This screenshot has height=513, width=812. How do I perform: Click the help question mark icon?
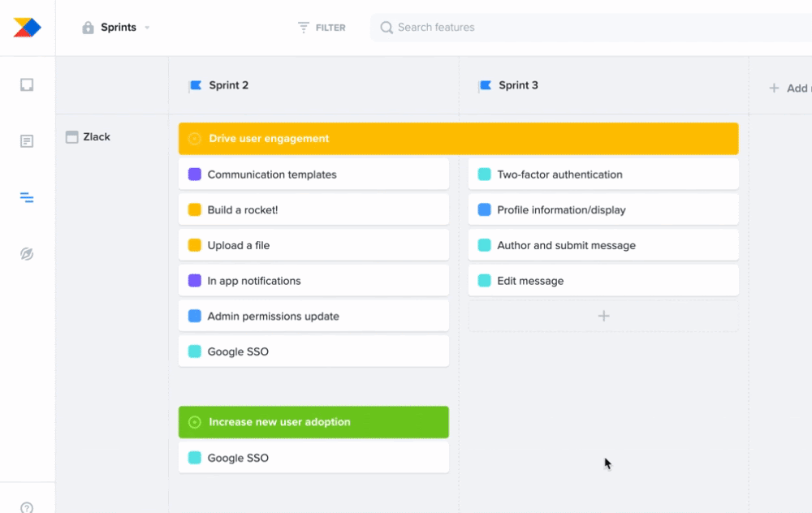(x=27, y=507)
